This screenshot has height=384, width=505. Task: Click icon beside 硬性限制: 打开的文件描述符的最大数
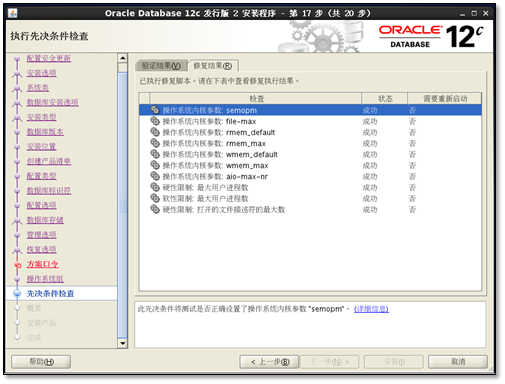[155, 209]
